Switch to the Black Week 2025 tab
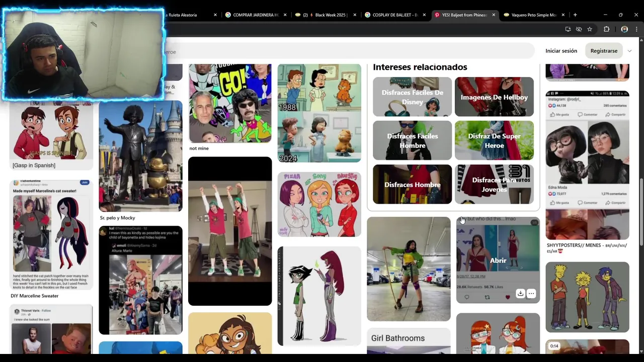Image resolution: width=644 pixels, height=362 pixels. (326, 15)
